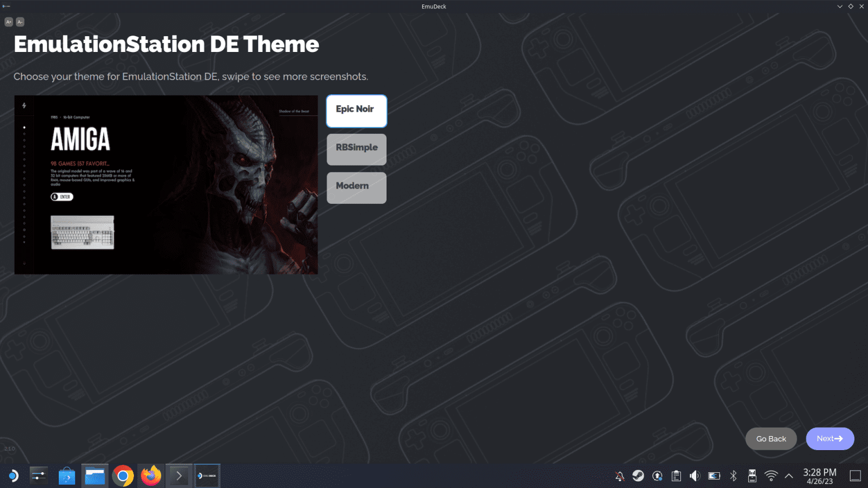Open Firefox from the taskbar
This screenshot has width=868, height=488.
click(x=150, y=476)
